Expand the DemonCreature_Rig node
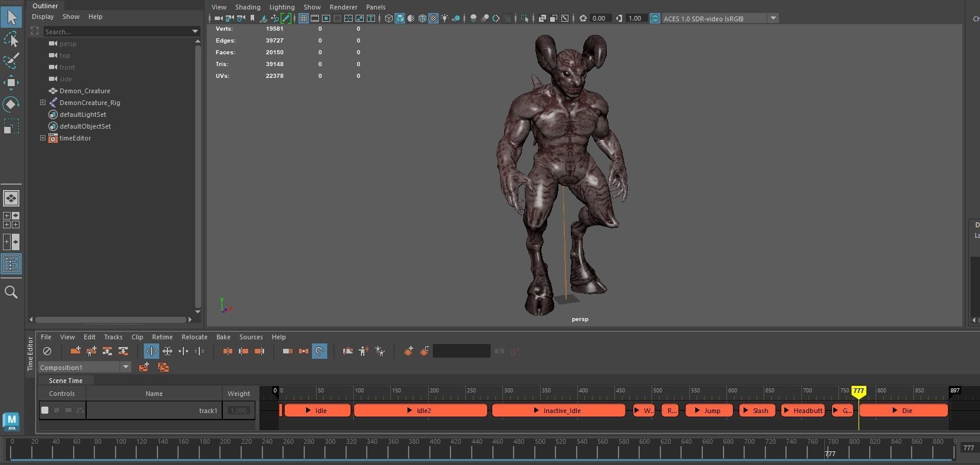Viewport: 980px width, 465px height. [42, 103]
